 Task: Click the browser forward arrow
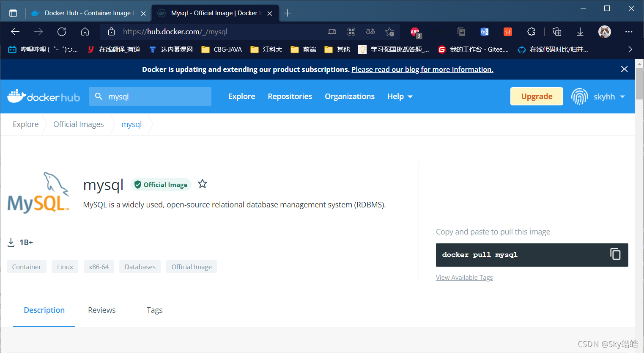click(38, 32)
